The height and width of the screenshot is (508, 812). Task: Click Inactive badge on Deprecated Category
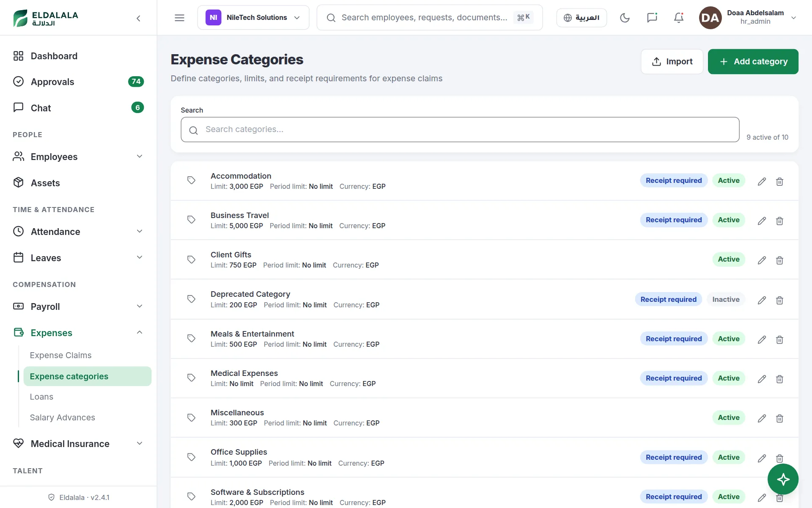click(x=726, y=300)
